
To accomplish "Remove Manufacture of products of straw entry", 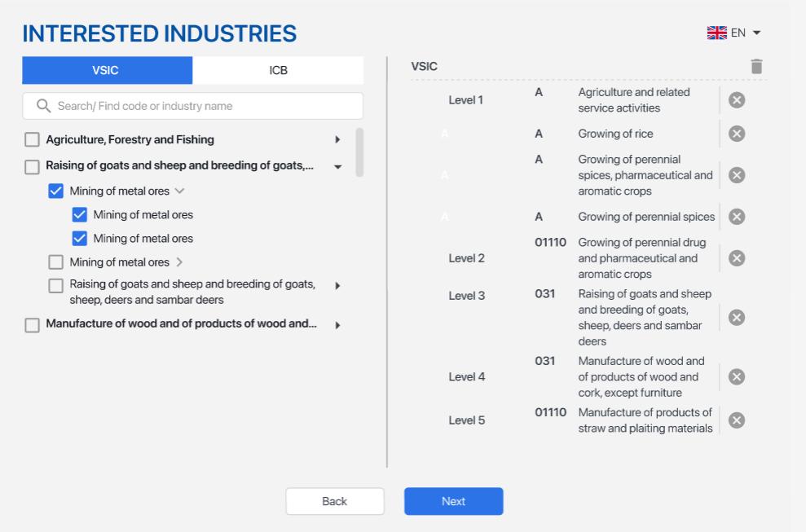I will click(737, 420).
